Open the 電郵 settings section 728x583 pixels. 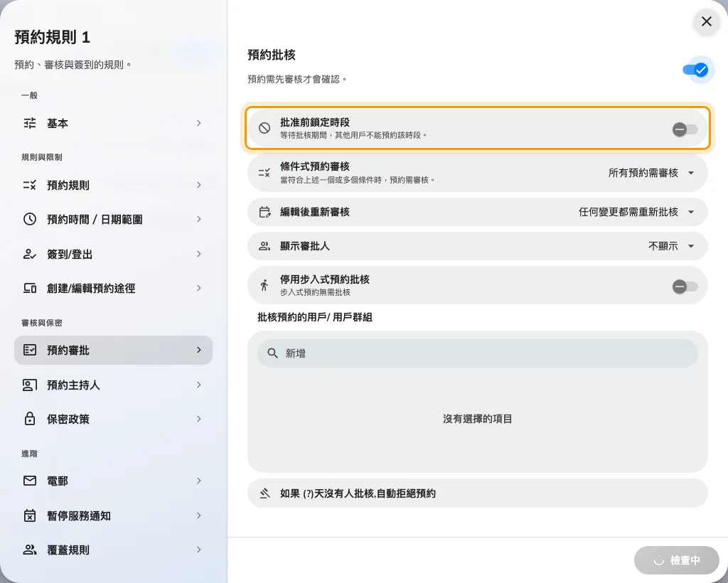pos(113,481)
